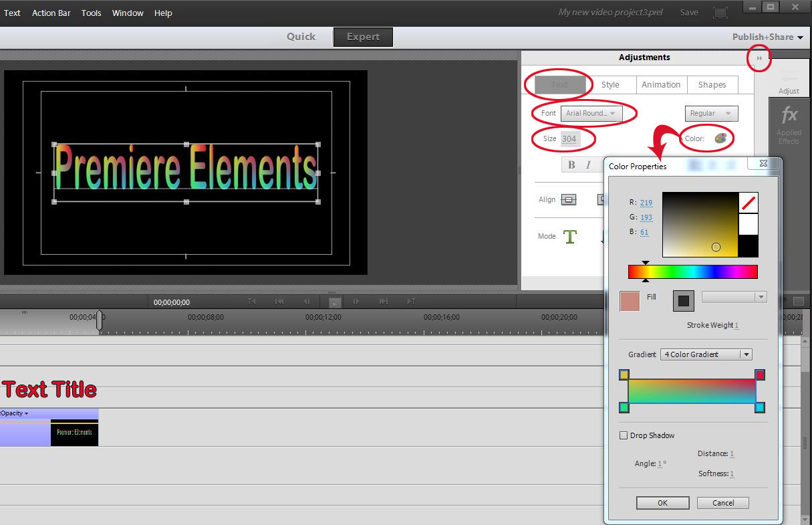Image resolution: width=812 pixels, height=525 pixels.
Task: Switch to the Animation tab
Action: (x=661, y=85)
